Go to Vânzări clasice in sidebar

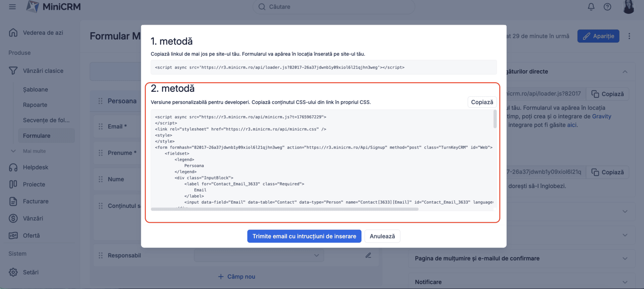pos(43,71)
